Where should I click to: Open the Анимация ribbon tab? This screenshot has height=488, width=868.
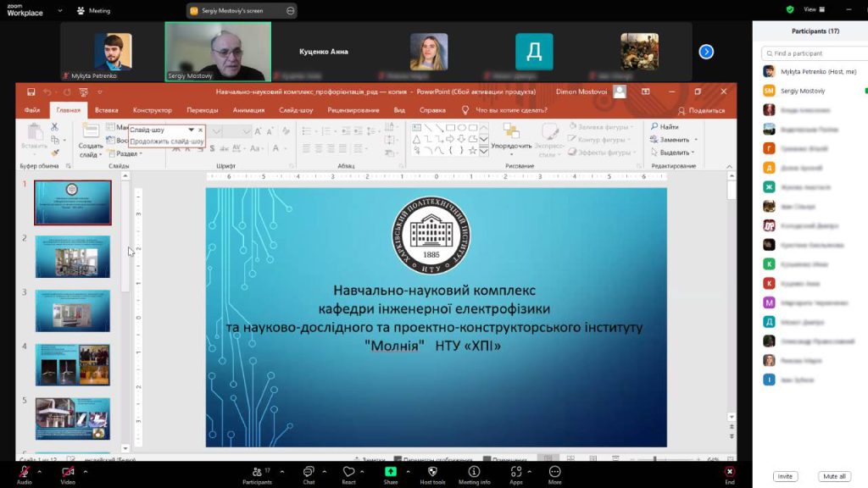248,110
